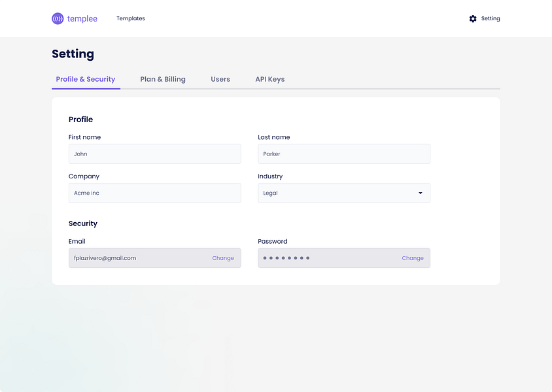Open the API Keys tab
This screenshot has width=552, height=392.
270,79
